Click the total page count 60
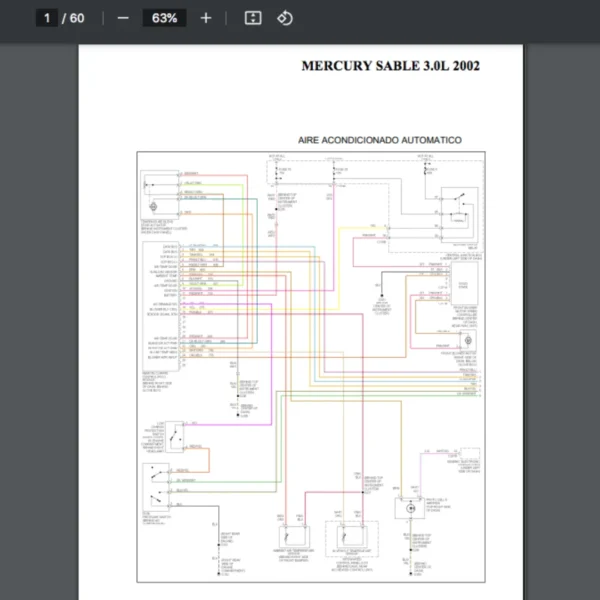The image size is (600, 600). [x=77, y=18]
